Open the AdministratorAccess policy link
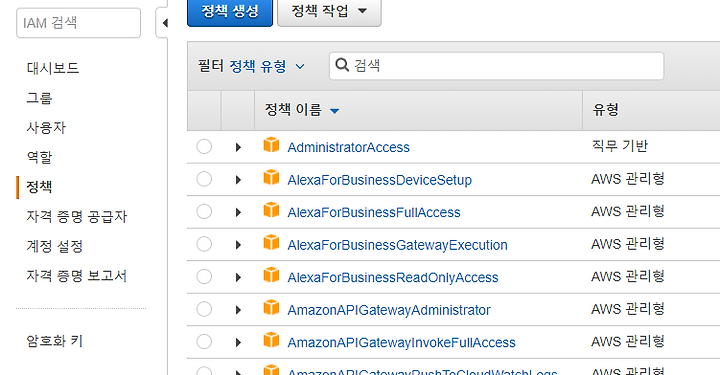Image resolution: width=720 pixels, height=375 pixels. [x=349, y=147]
